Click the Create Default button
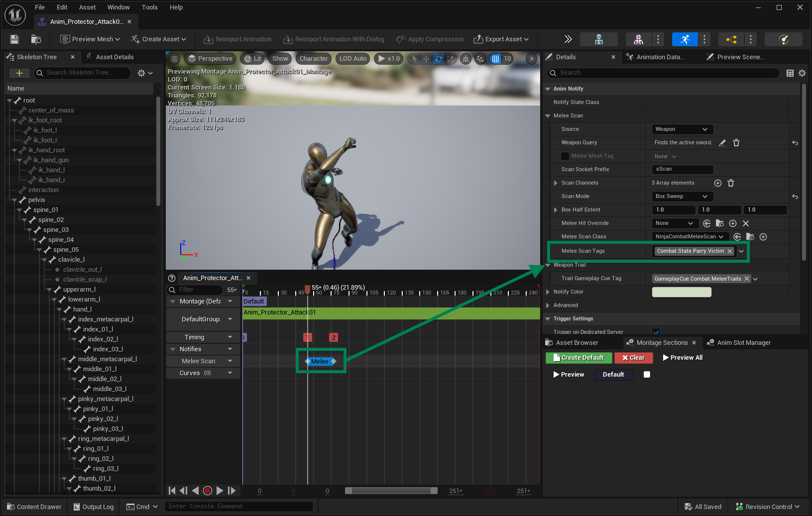 click(578, 358)
